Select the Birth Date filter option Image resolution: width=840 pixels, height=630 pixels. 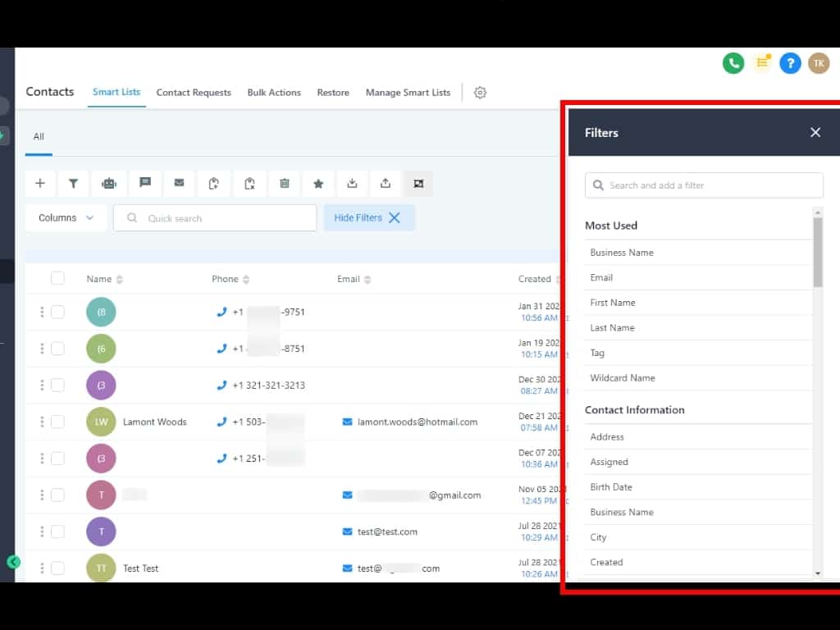click(x=611, y=487)
